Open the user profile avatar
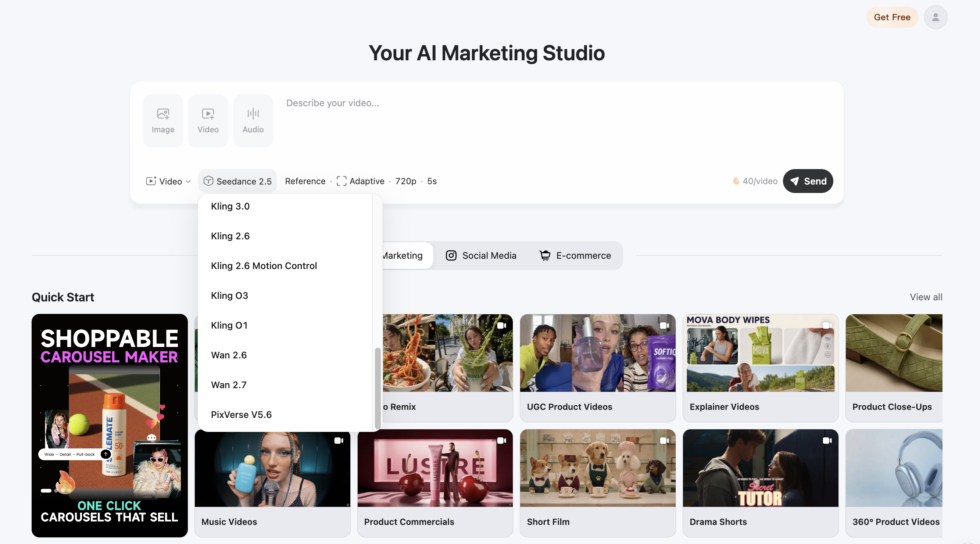The height and width of the screenshot is (544, 980). coord(936,17)
